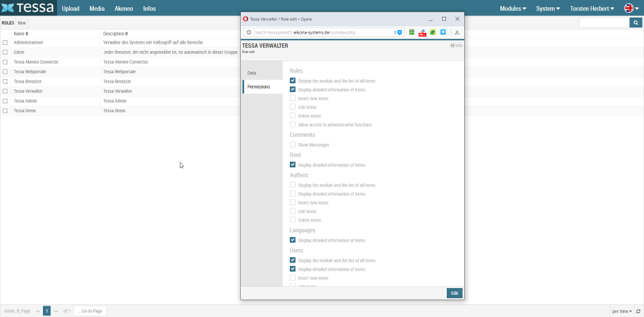Screen dimensions: 644x317
Task: Enable Authors: Display the module and list
Action: click(x=293, y=185)
